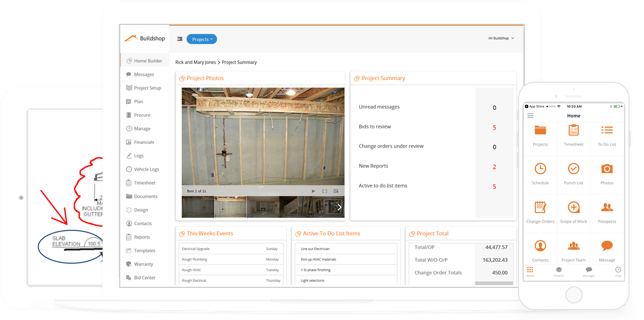This screenshot has height=320, width=644.
Task: Click the Rick and Mary Jones breadcrumb
Action: (195, 62)
